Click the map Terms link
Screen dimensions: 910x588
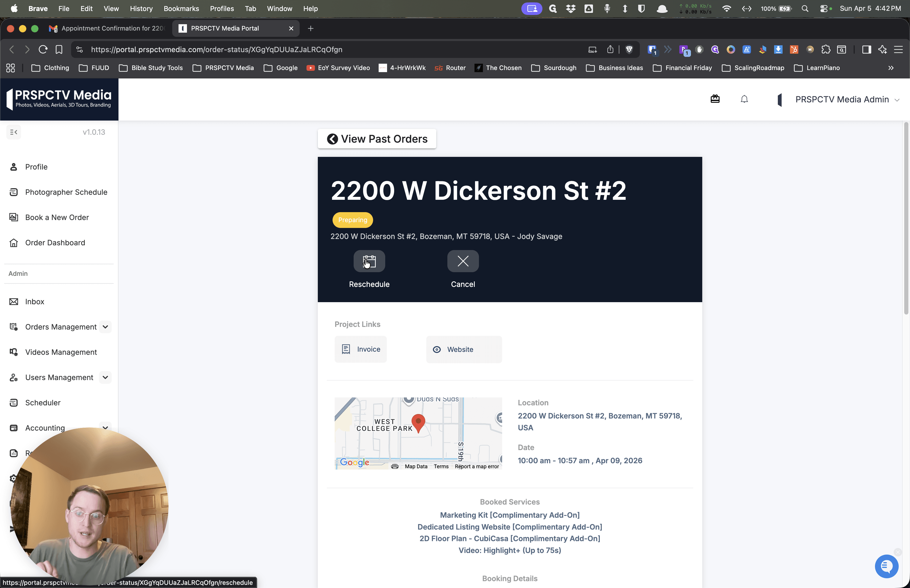click(441, 466)
